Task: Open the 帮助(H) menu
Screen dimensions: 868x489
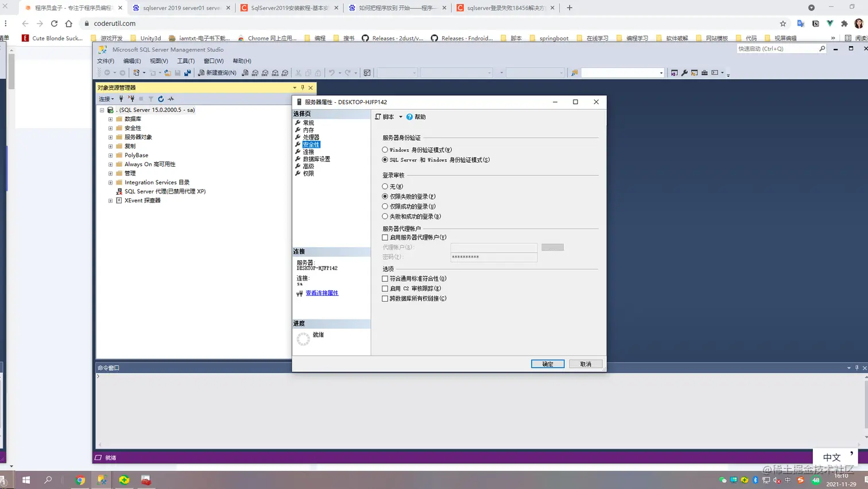Action: (x=242, y=61)
